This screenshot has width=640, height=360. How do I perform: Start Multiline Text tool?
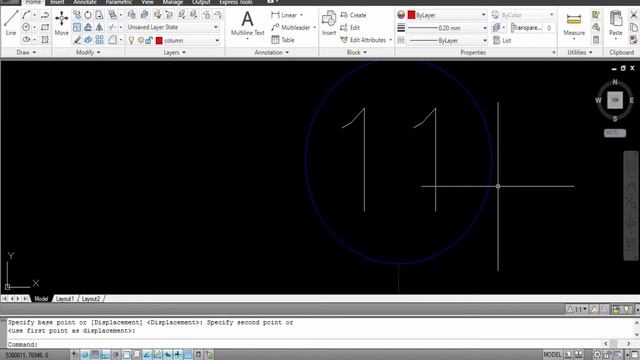point(247,24)
